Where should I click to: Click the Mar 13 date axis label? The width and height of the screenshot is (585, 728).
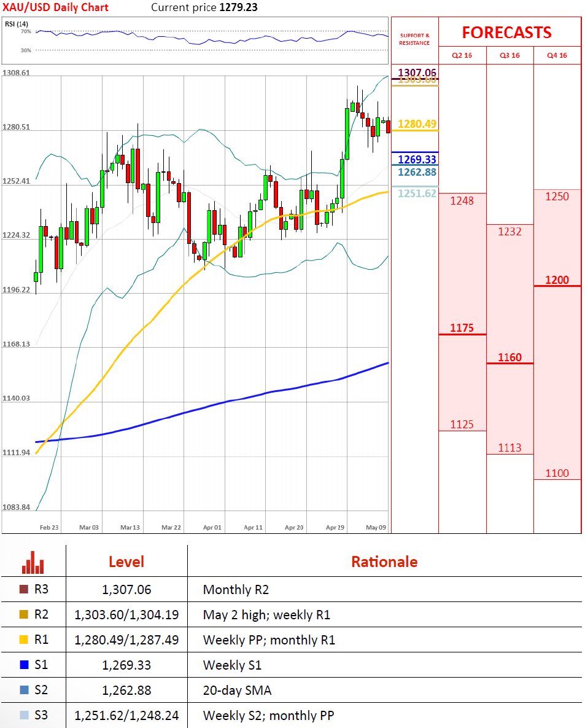coord(130,528)
